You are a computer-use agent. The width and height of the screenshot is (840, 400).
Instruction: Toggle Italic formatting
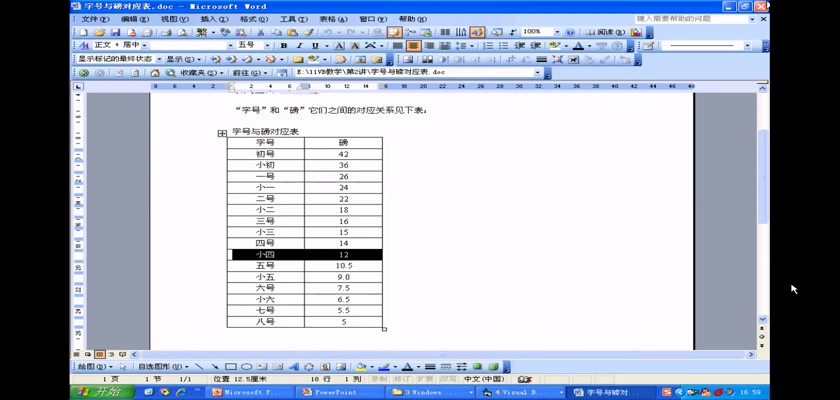299,46
